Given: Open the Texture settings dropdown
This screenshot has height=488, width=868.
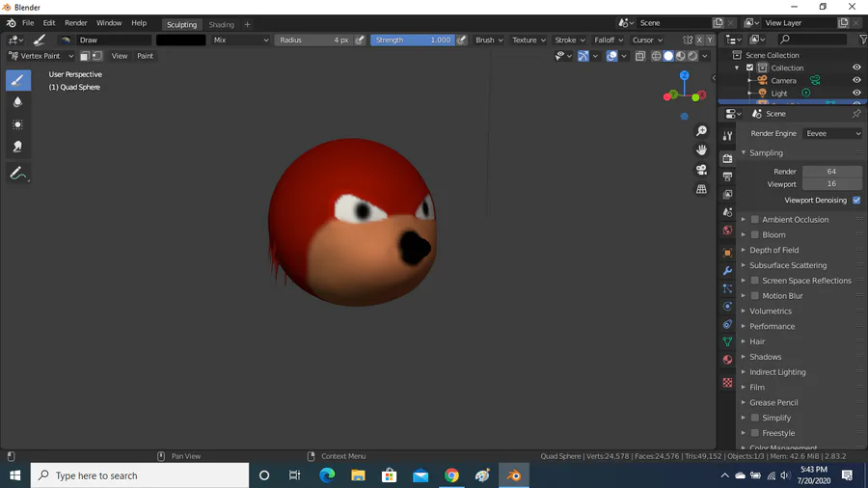Looking at the screenshot, I should point(529,40).
